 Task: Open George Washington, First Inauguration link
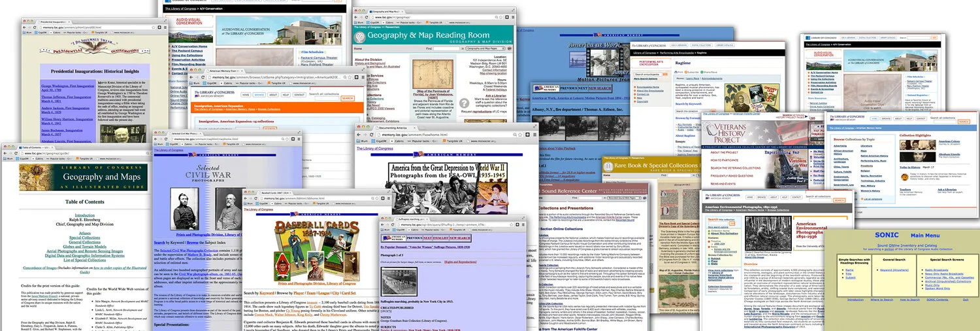[68, 88]
